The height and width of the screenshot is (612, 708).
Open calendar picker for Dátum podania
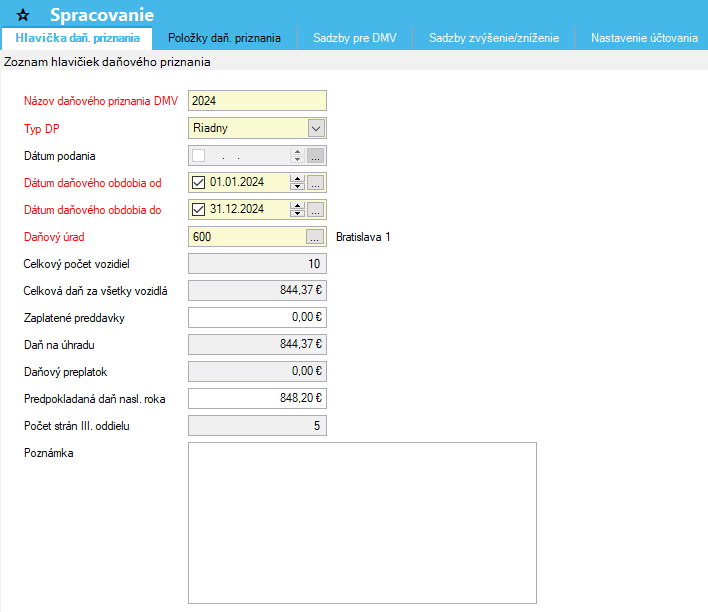(x=316, y=155)
